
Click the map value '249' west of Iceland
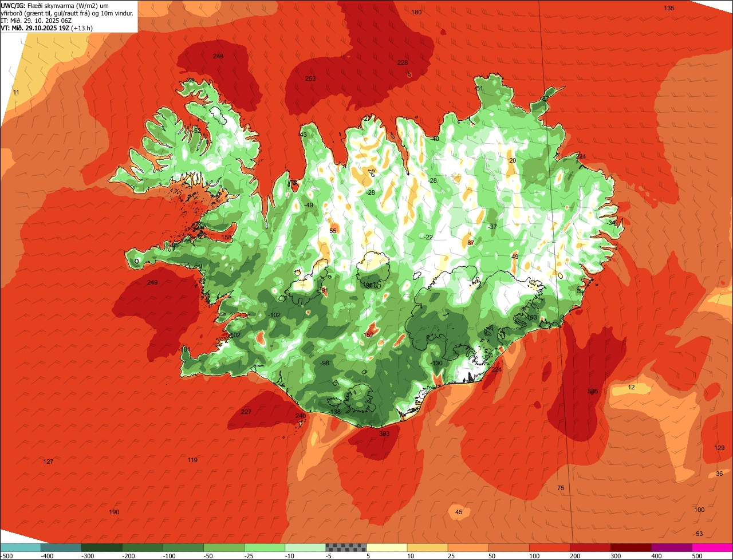click(x=152, y=283)
